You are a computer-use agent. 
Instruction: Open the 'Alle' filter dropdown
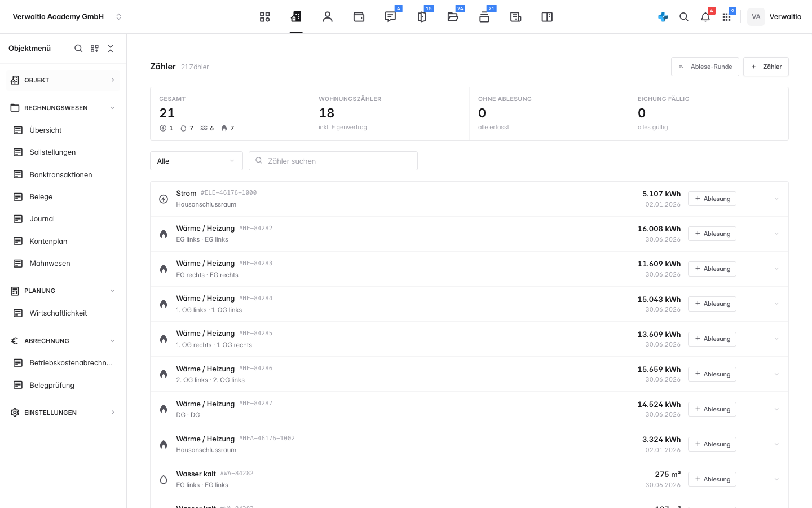click(x=196, y=161)
